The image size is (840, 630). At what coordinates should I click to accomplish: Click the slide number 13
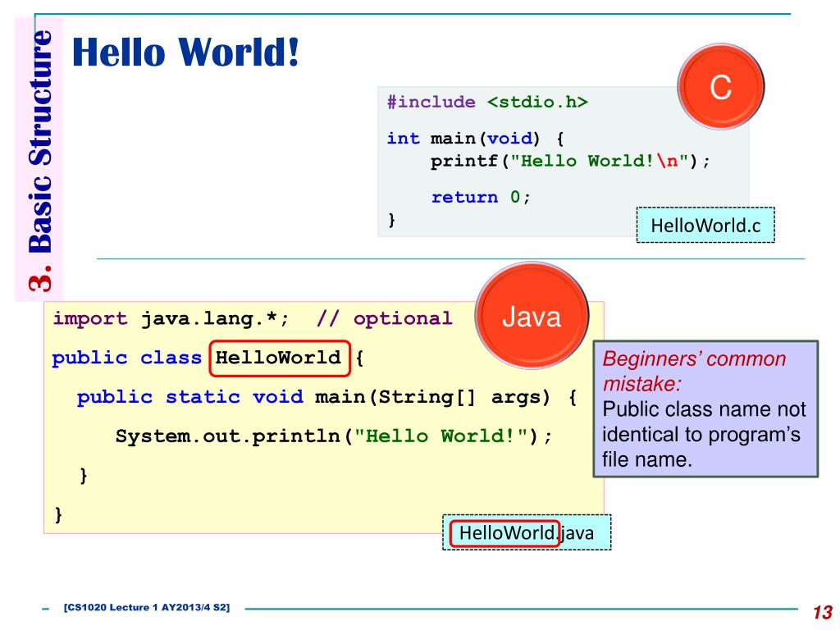(822, 612)
